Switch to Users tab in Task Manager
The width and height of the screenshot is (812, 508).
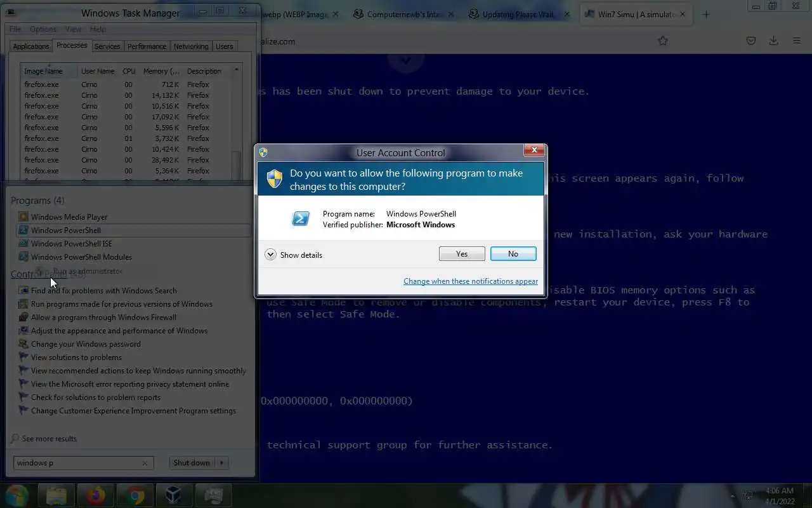coord(225,46)
